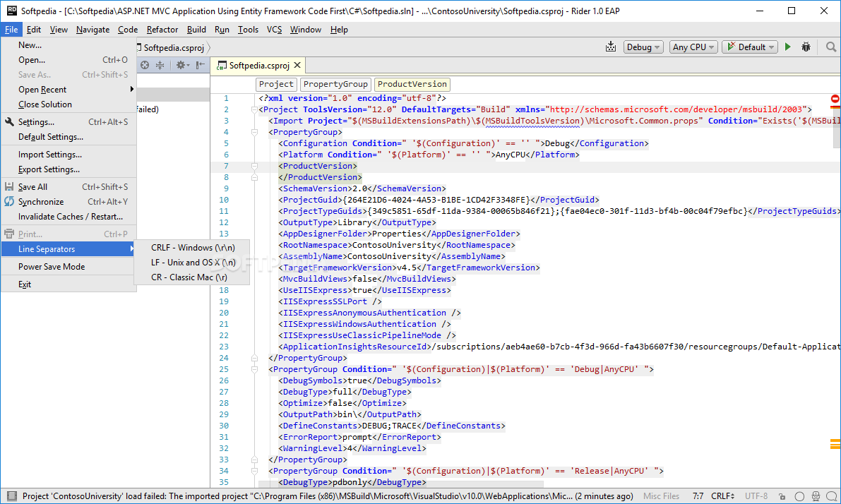Image resolution: width=841 pixels, height=504 pixels.
Task: Toggle read-only lock icon in status bar
Action: pyautogui.click(x=782, y=496)
